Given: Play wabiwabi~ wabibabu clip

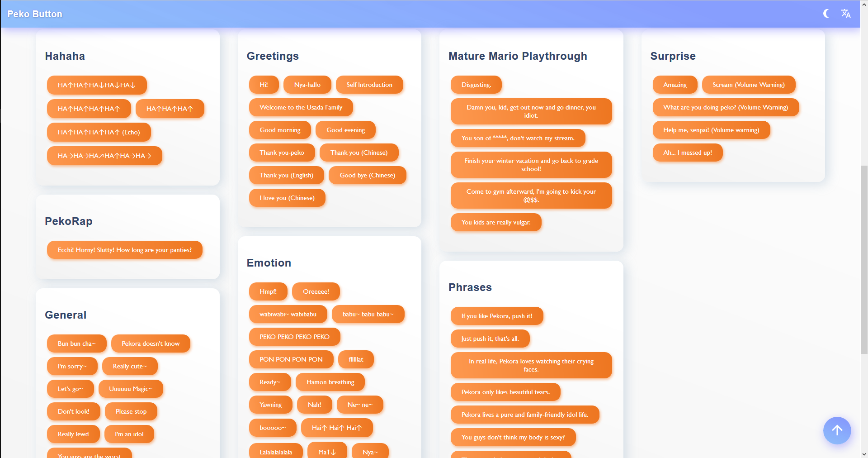Looking at the screenshot, I should point(288,314).
